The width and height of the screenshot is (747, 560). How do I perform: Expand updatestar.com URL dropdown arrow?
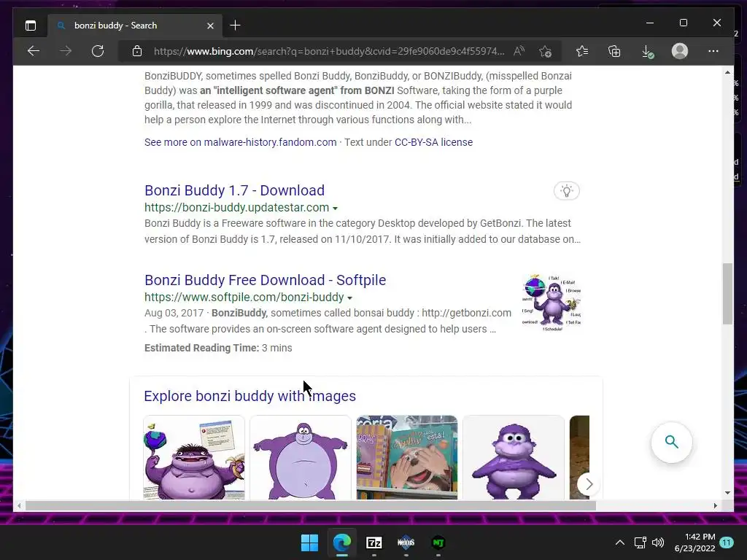pyautogui.click(x=335, y=208)
